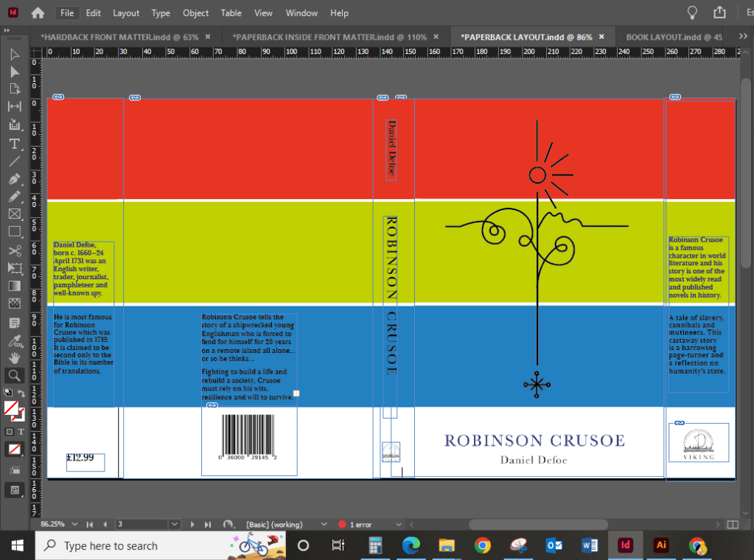The image size is (754, 560).
Task: Toggle formatting affects text button
Action: 21,431
